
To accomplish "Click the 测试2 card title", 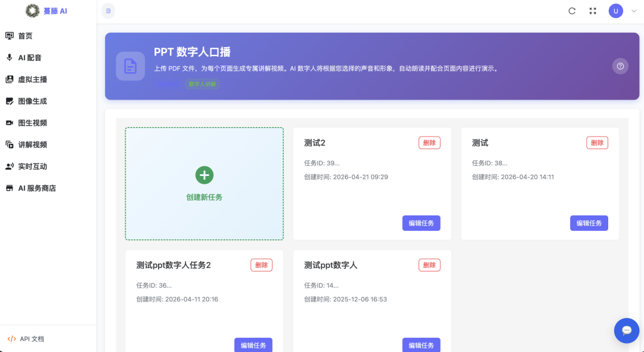I will 315,143.
